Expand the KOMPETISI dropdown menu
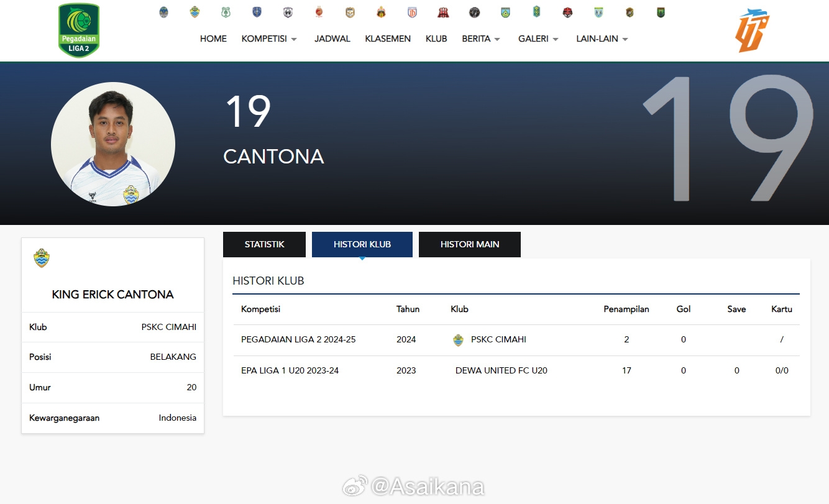 (269, 39)
